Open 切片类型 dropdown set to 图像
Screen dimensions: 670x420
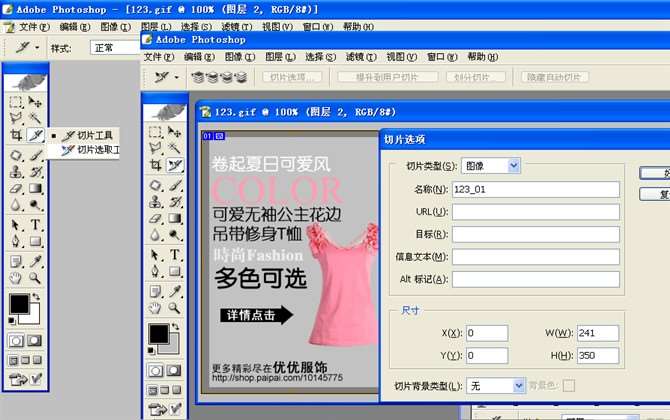[491, 166]
